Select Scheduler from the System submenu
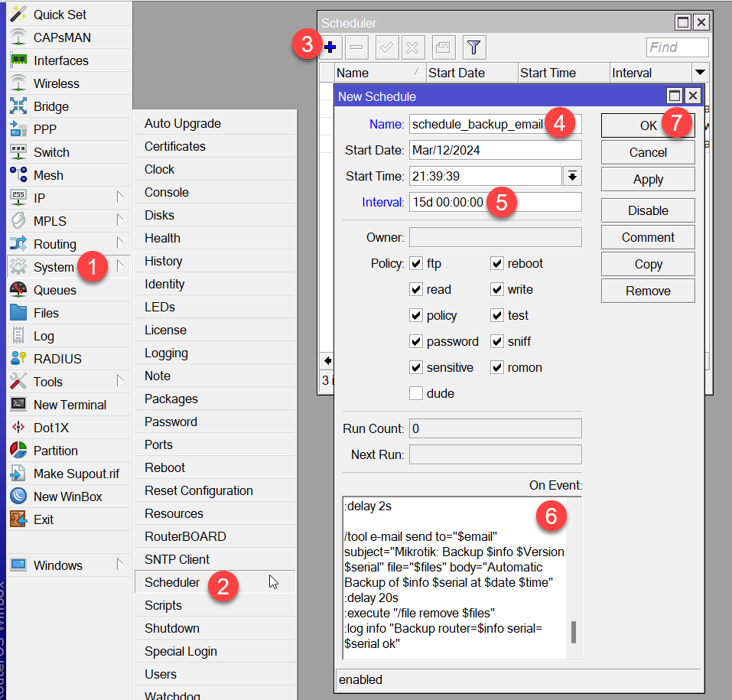Image resolution: width=732 pixels, height=700 pixels. (172, 582)
